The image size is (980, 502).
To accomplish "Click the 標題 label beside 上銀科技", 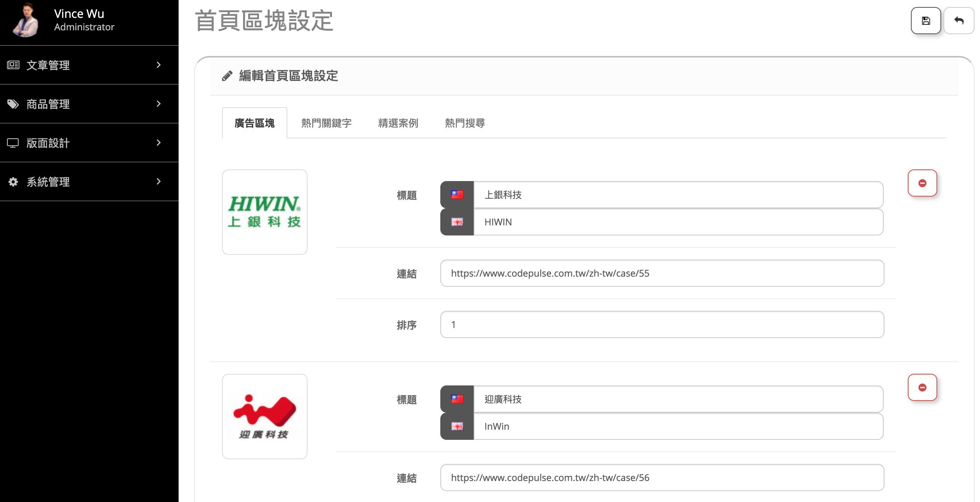I will tap(407, 195).
